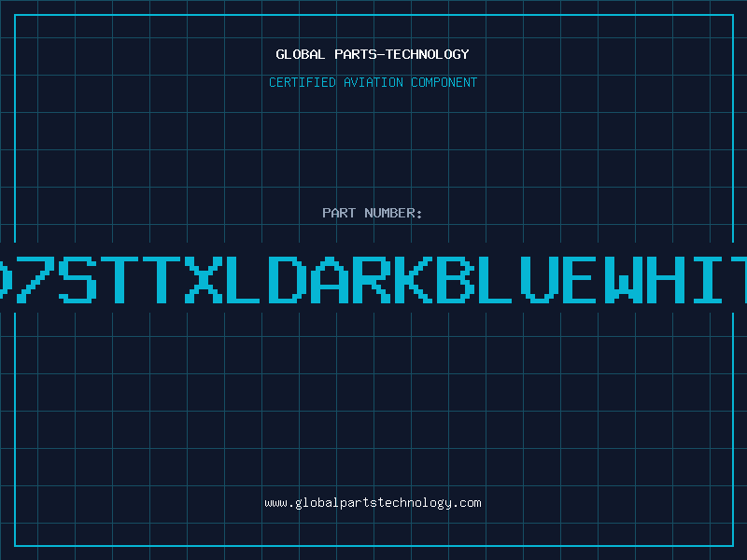Select the CERTIFIED AVIATION COMPONENT subtitle
The width and height of the screenshot is (747, 560).
(373, 82)
